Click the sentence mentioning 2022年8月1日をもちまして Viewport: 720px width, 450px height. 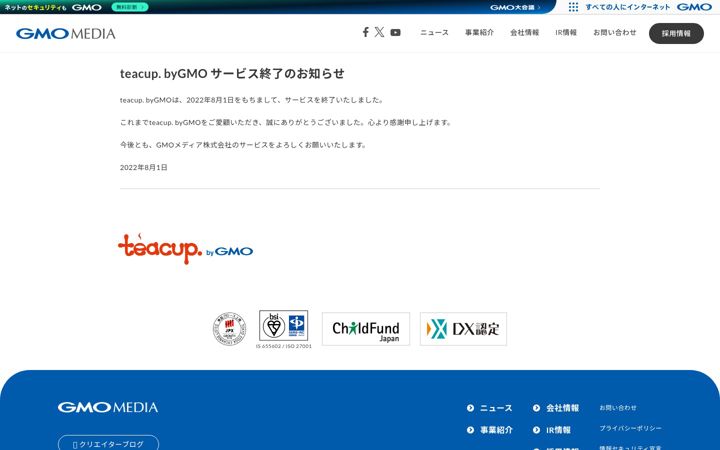pyautogui.click(x=252, y=100)
